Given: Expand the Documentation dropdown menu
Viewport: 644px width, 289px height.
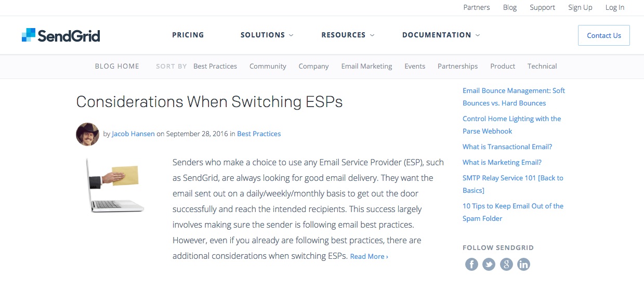Looking at the screenshot, I should click(441, 35).
